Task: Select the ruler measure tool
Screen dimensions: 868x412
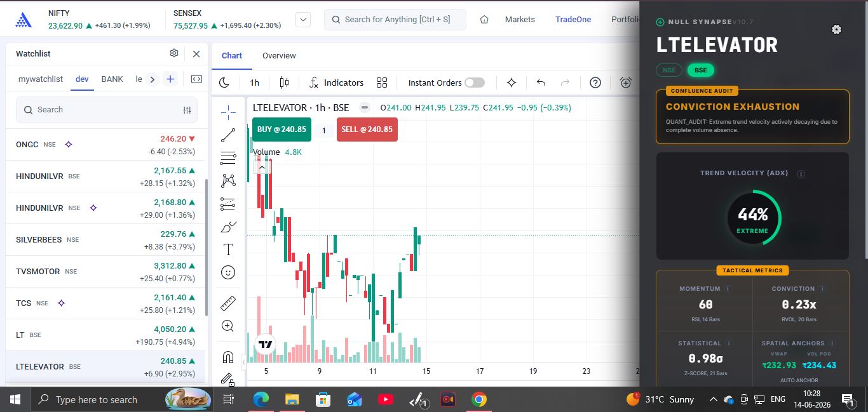Action: click(228, 303)
